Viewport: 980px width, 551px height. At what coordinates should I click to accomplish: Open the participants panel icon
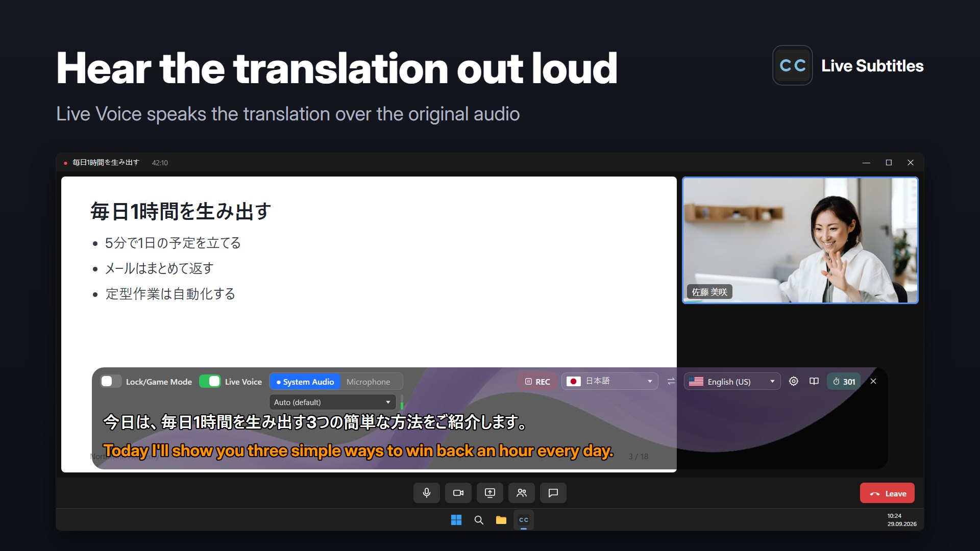pos(521,493)
